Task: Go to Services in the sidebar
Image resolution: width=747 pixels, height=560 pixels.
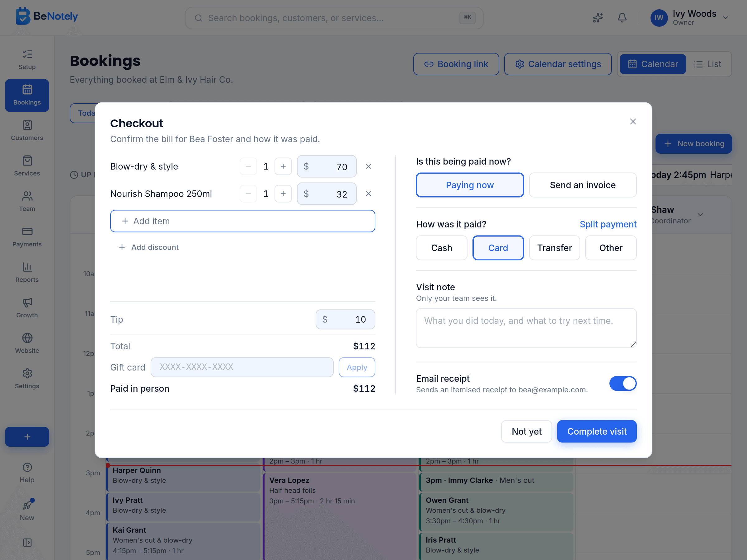Action: 27,166
